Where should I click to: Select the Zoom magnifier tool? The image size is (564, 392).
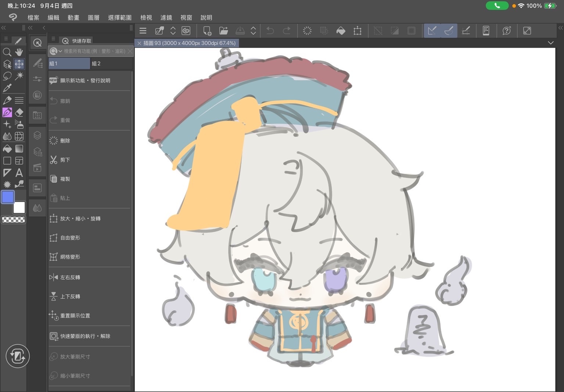tap(7, 52)
